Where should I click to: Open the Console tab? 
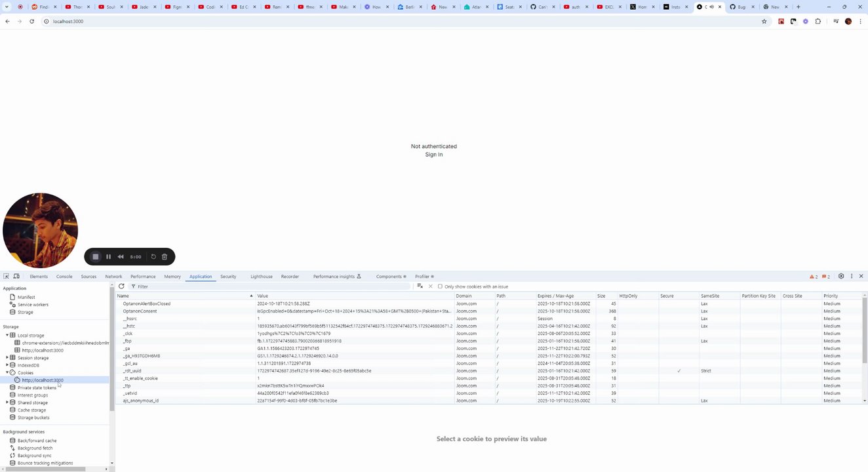click(64, 277)
